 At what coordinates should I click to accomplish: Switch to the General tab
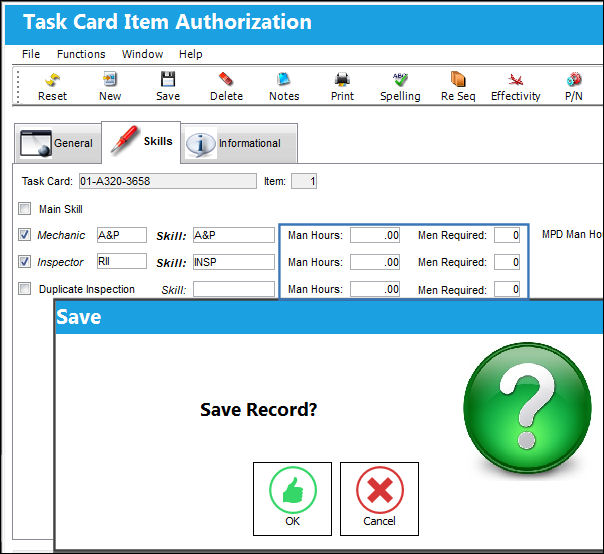(58, 143)
